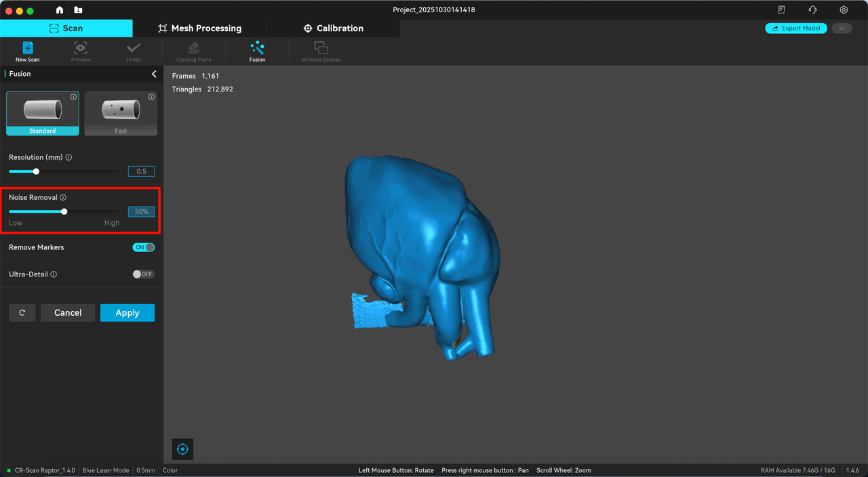Click the home icon in title bar

[60, 10]
